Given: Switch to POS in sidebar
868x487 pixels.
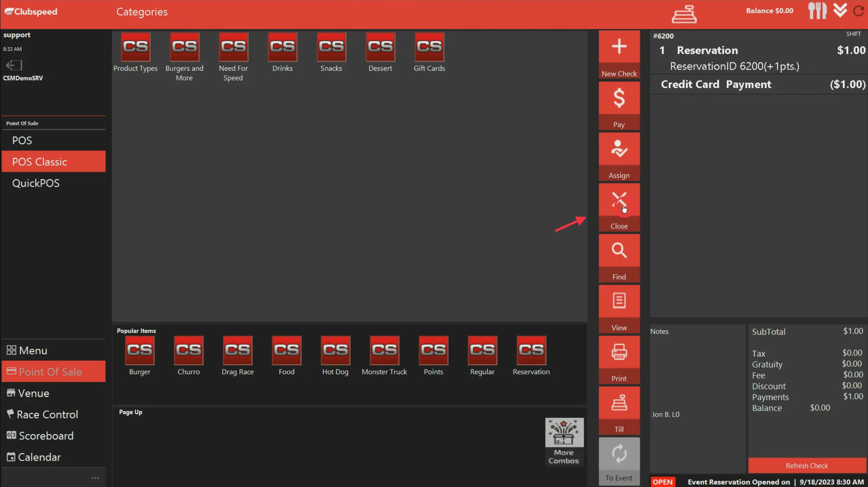Looking at the screenshot, I should point(53,140).
